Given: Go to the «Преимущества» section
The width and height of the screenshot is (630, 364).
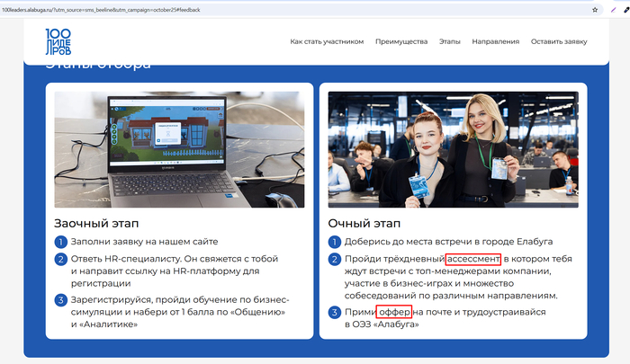Looking at the screenshot, I should [400, 42].
